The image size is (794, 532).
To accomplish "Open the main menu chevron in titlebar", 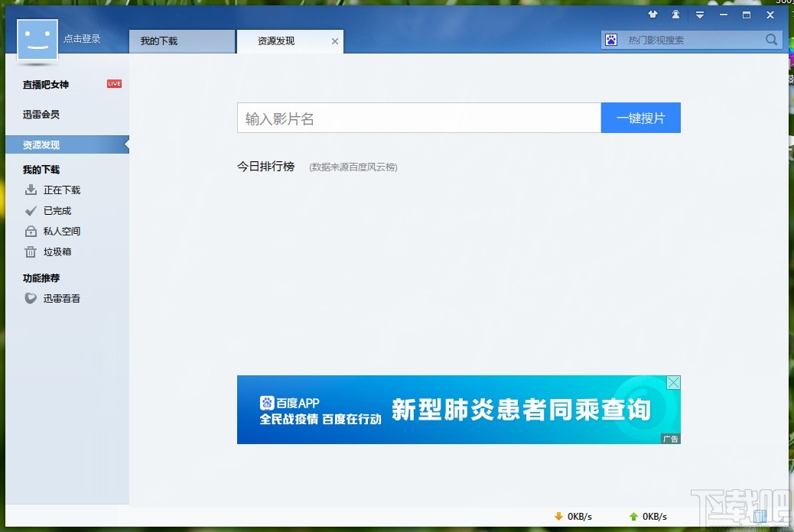I will coord(700,15).
